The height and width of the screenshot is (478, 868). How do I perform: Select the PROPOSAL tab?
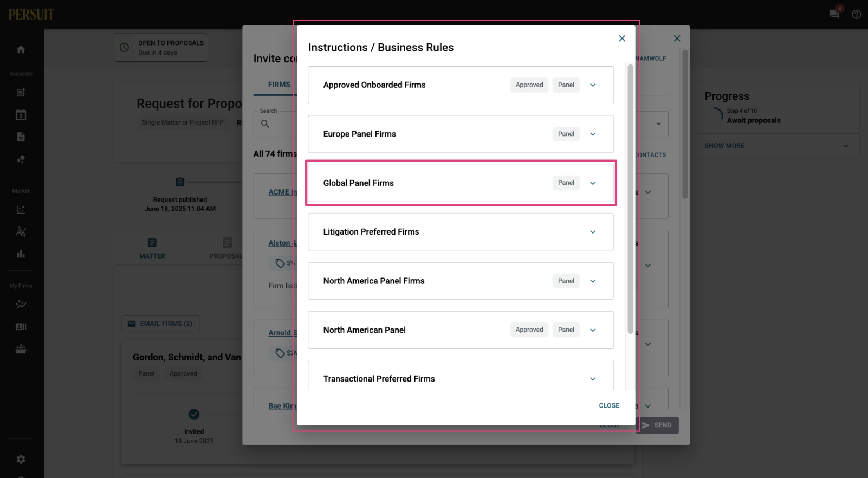(x=226, y=248)
